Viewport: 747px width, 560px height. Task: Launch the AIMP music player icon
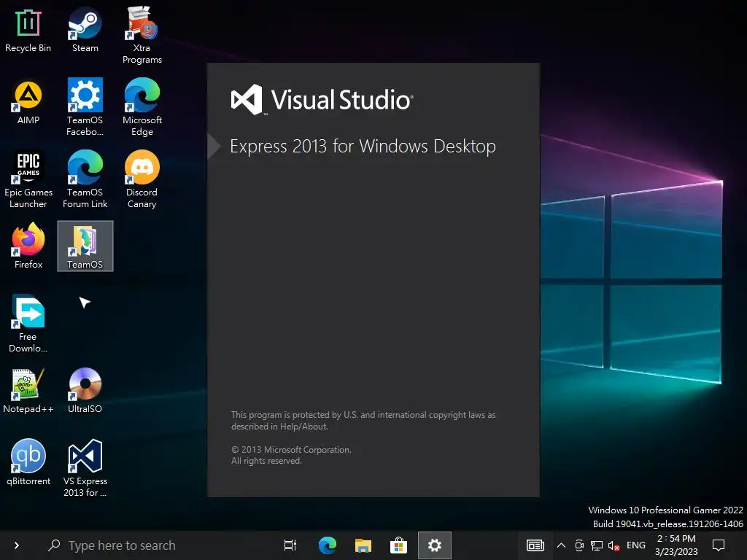coord(28,102)
